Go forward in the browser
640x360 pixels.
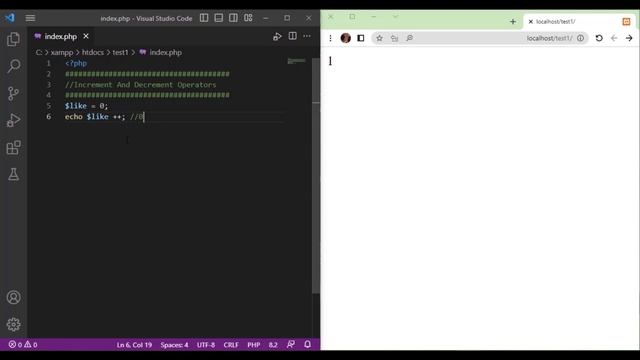coord(629,38)
